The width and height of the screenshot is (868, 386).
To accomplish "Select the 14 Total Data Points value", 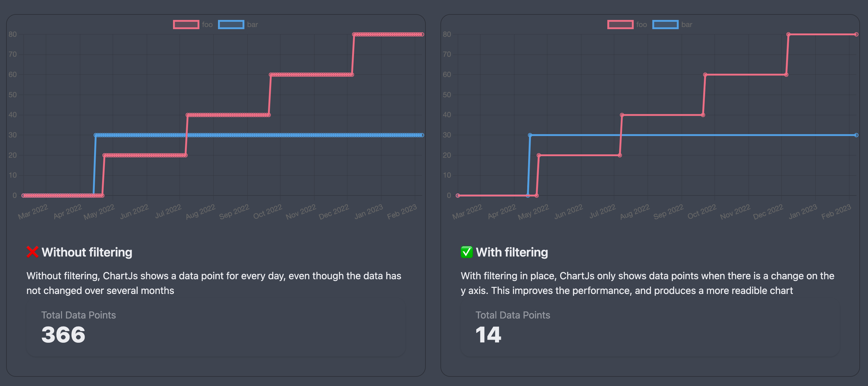I will click(x=488, y=335).
